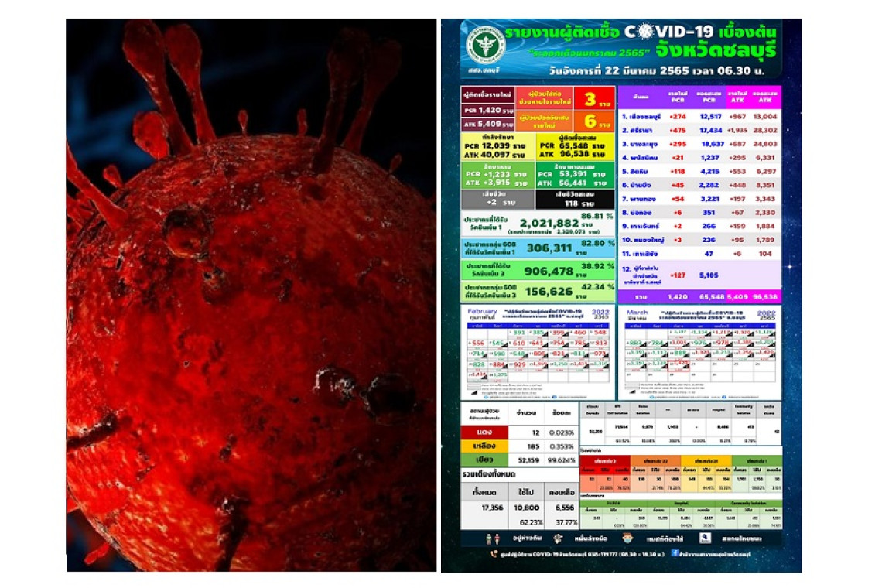Click the green patient status row showing 52,159
This screenshot has height=588, width=882.
pyautogui.click(x=518, y=460)
